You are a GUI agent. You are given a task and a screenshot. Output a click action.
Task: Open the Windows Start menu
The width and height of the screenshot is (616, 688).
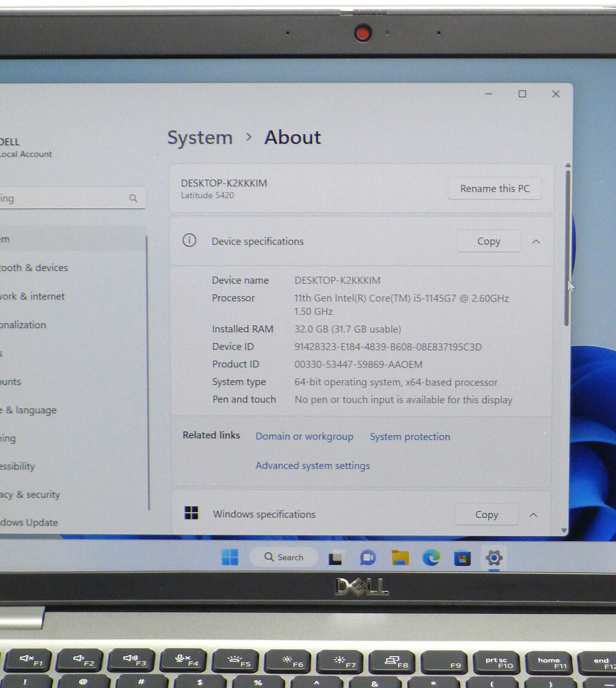[x=230, y=557]
